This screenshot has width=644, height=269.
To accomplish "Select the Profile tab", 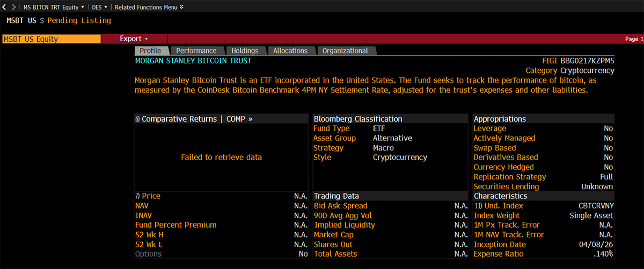I will pyautogui.click(x=150, y=51).
